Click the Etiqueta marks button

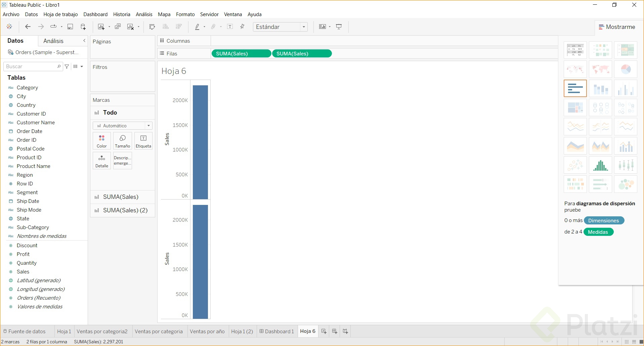(x=143, y=141)
